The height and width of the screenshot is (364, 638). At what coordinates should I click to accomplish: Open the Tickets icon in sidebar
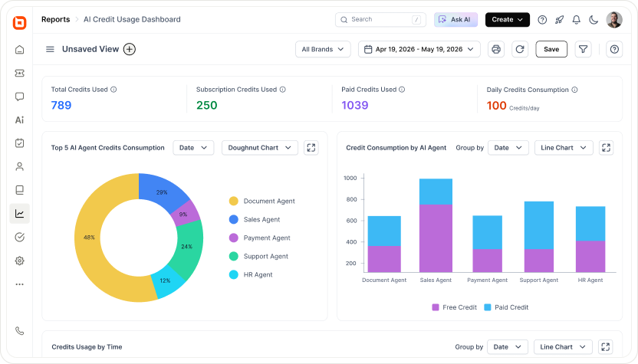point(19,74)
